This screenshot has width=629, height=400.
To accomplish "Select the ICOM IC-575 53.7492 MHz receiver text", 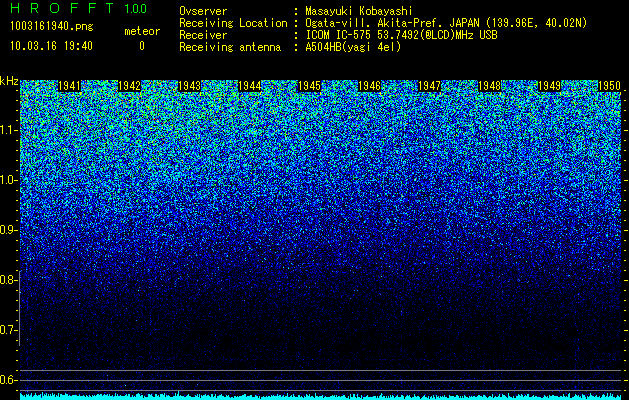I will point(401,35).
